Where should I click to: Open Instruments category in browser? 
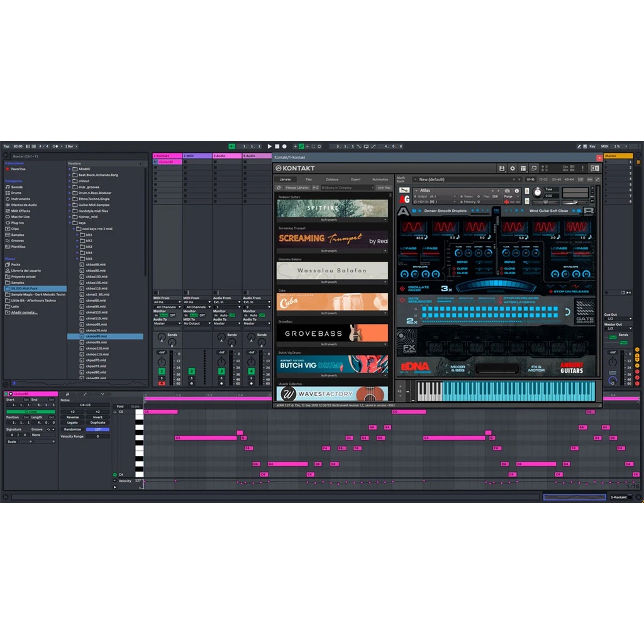[20, 199]
